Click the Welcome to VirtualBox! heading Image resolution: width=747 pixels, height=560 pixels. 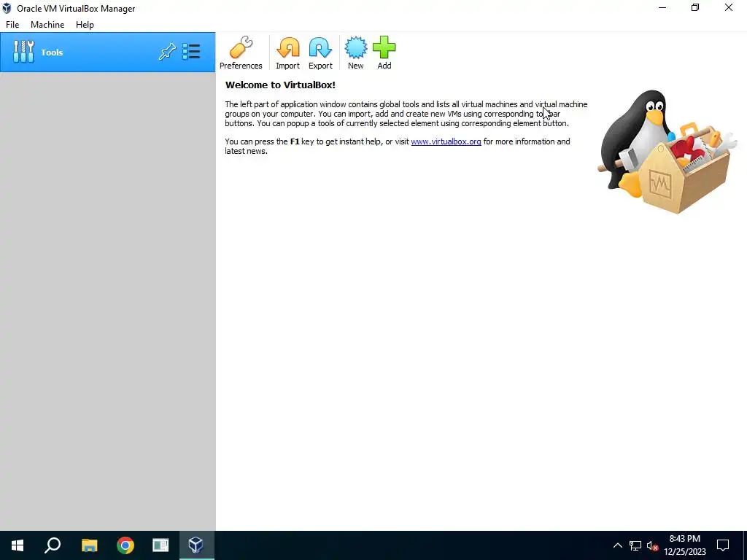280,85
